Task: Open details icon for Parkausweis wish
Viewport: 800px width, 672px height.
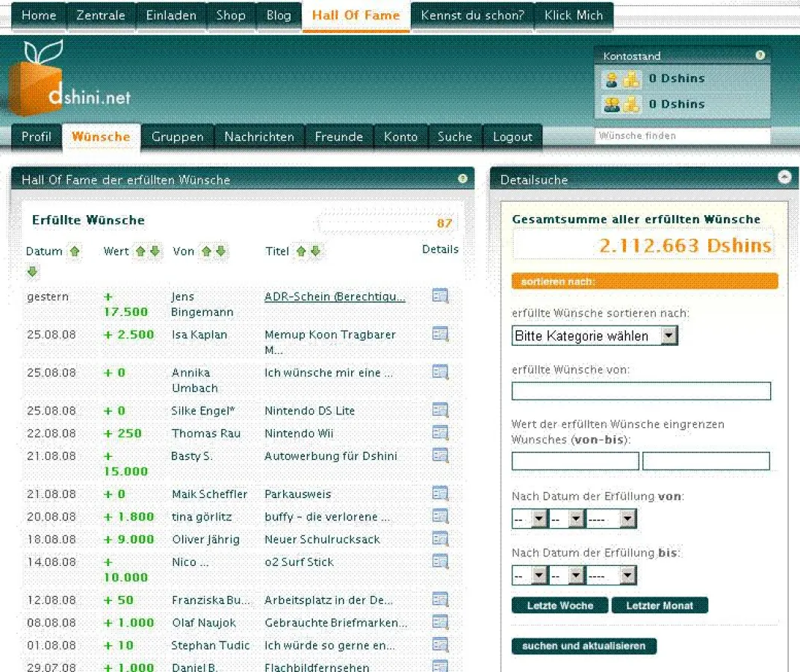Action: click(440, 494)
